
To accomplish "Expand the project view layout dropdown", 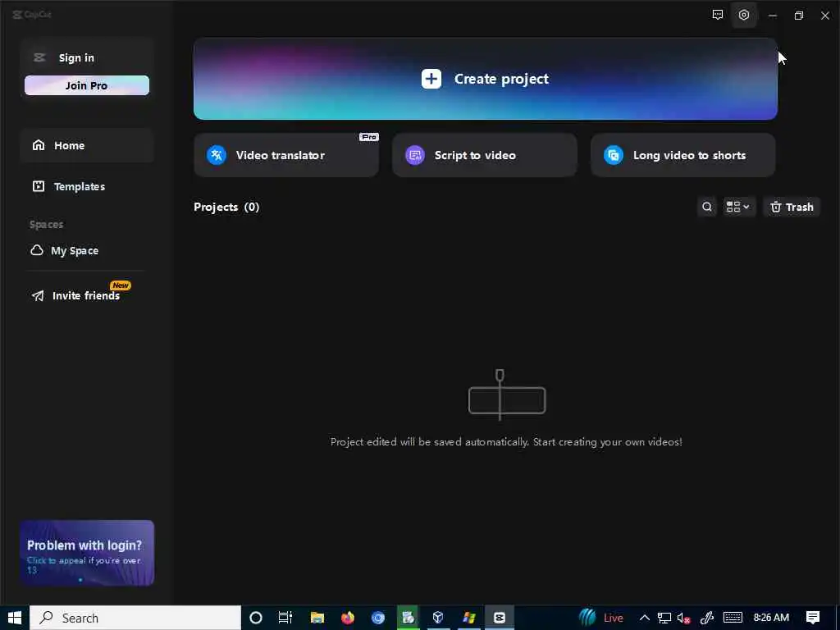I will tap(738, 207).
